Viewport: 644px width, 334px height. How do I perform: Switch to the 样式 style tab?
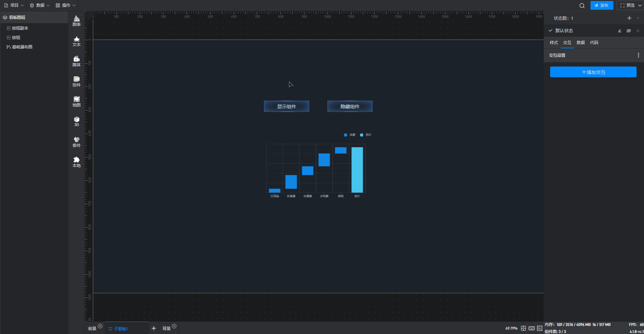pos(553,43)
